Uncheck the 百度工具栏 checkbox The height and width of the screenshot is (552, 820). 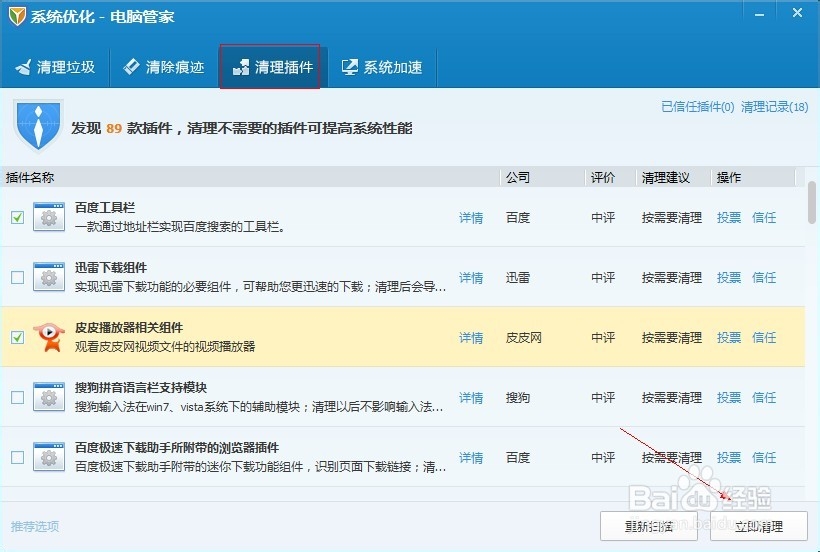[x=17, y=217]
